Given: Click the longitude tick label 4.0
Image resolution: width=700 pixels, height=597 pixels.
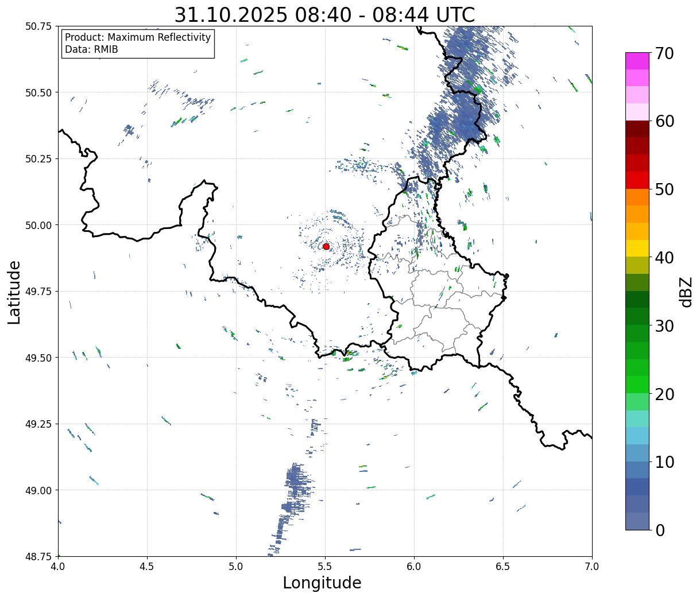Looking at the screenshot, I should coord(58,567).
